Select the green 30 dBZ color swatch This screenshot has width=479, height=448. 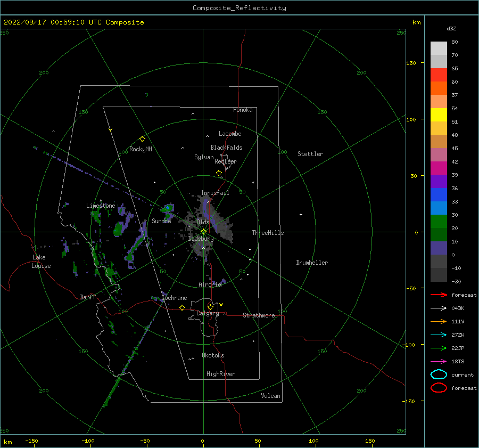(x=439, y=221)
